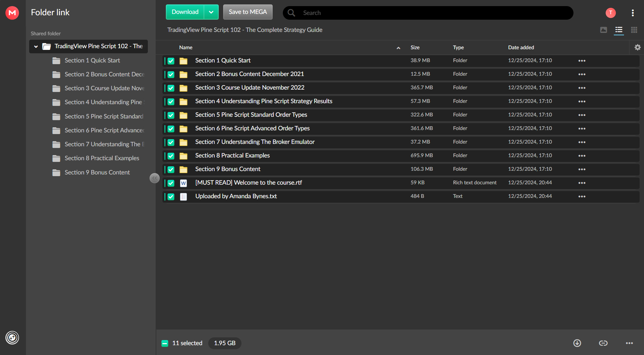Open options dots for Section 9 Bonus Content
This screenshot has height=355, width=644.
coord(582,169)
